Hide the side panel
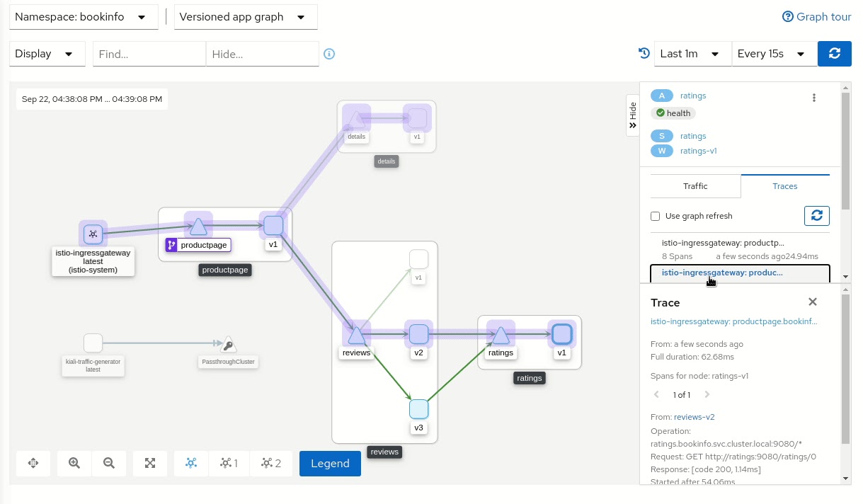 (633, 115)
